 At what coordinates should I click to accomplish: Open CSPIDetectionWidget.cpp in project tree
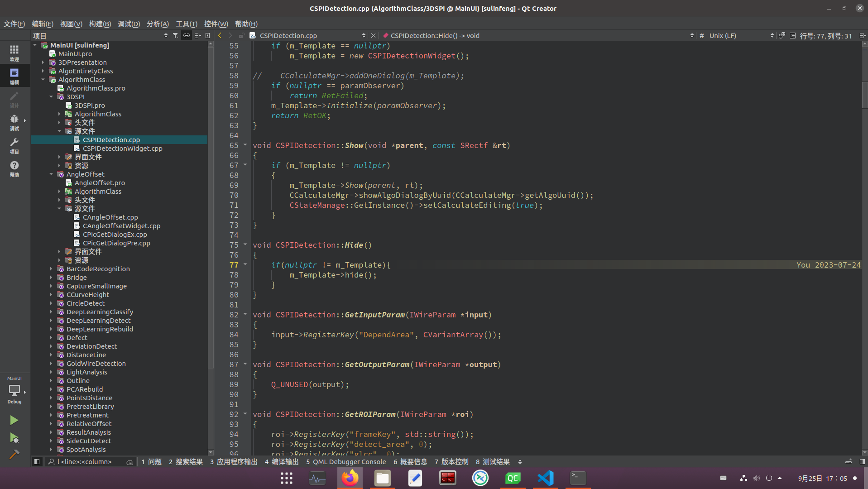pos(122,149)
